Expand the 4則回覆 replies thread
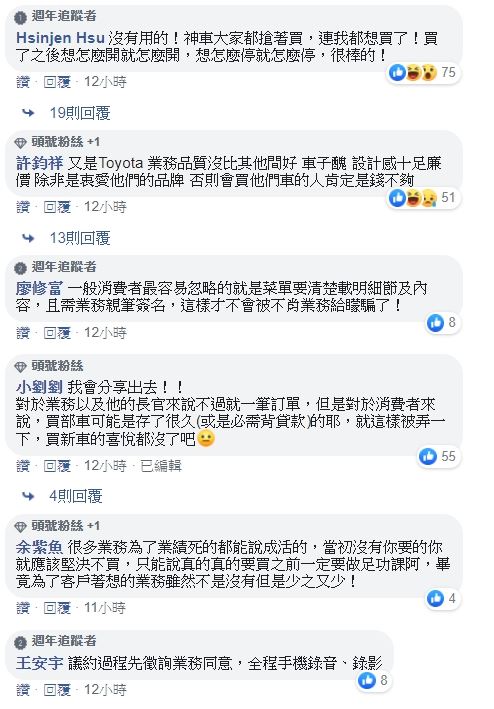Image resolution: width=494 pixels, height=709 pixels. (76, 496)
